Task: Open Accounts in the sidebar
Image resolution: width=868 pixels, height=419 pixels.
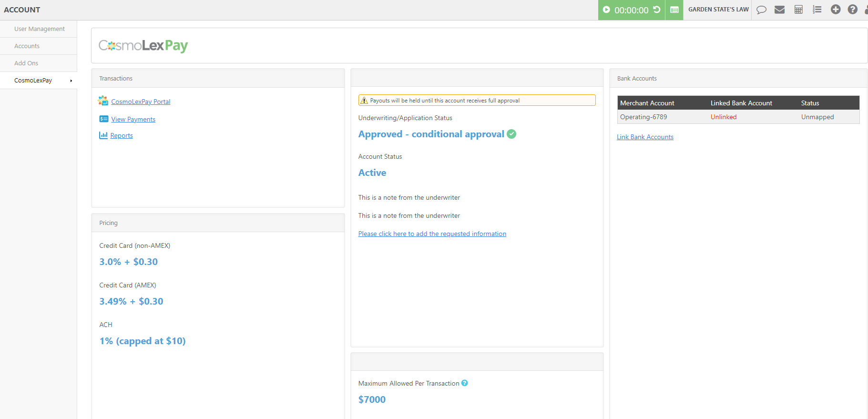Action: point(27,46)
